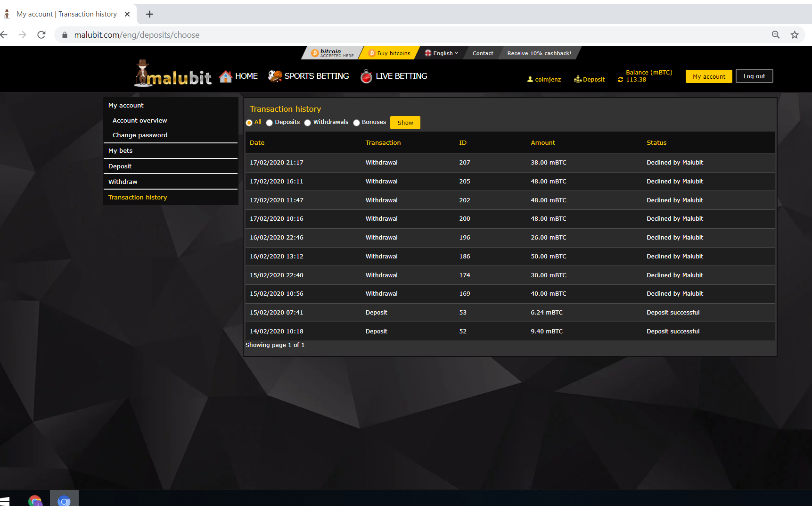Click the sports balls icon
The width and height of the screenshot is (812, 506).
pos(275,76)
